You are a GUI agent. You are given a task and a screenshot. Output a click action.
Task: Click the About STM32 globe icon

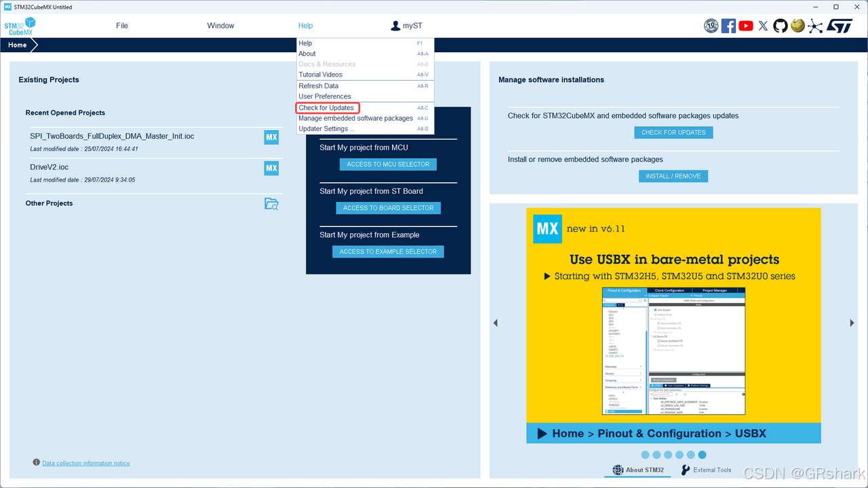point(618,470)
